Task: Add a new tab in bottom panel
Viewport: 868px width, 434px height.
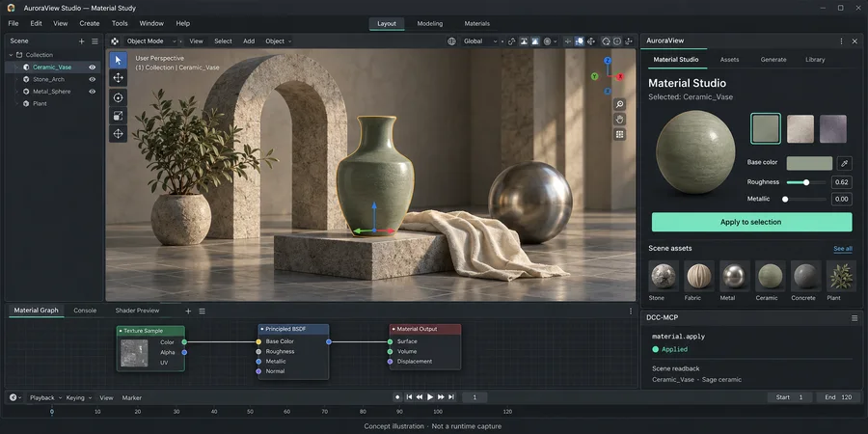Action: (188, 312)
